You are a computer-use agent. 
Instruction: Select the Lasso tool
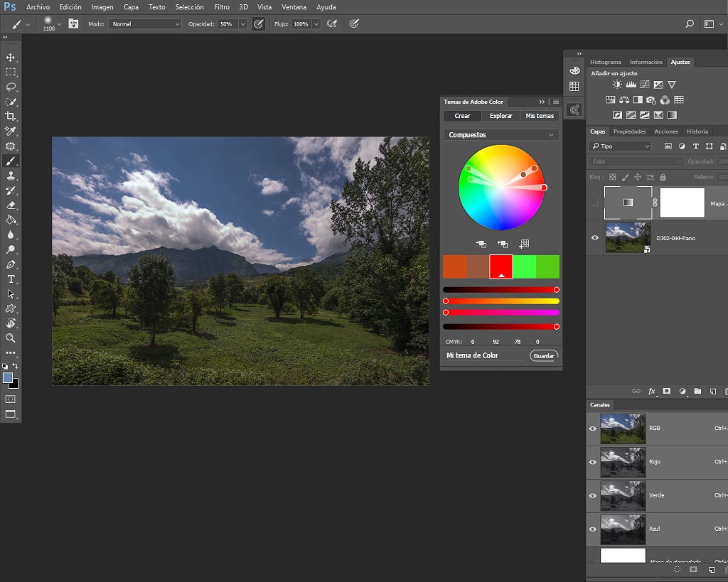10,87
